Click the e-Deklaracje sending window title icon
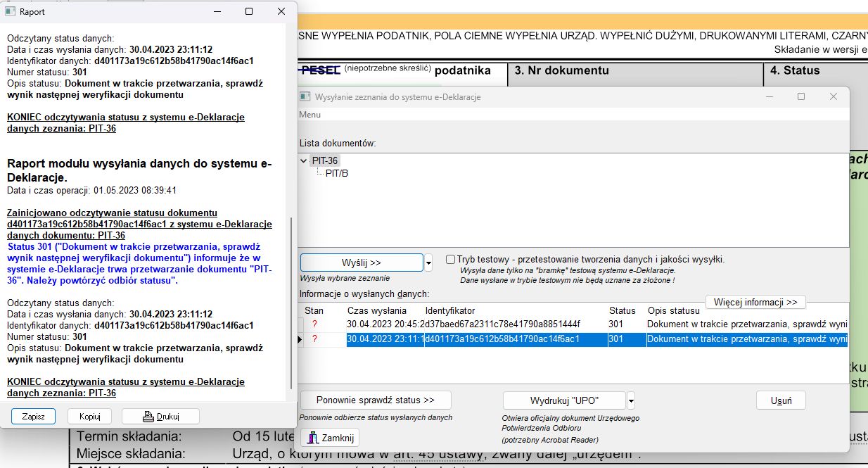Screen dimensions: 868x468 pos(305,96)
